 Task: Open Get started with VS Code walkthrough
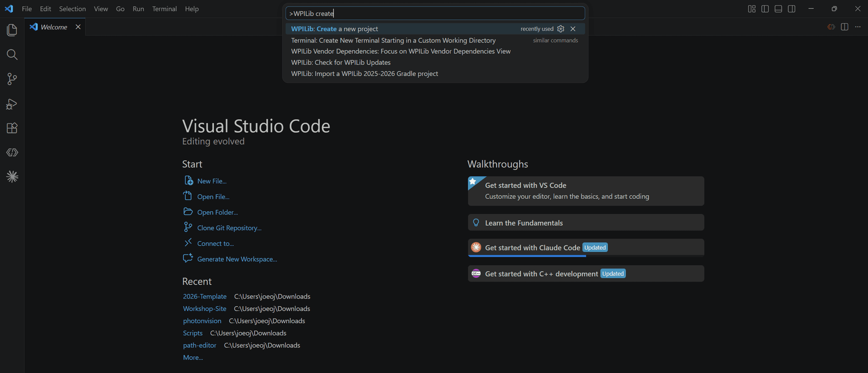[x=586, y=191]
